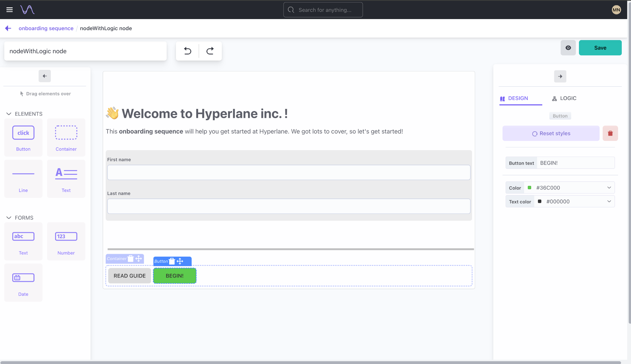The height and width of the screenshot is (364, 631).
Task: Collapse the FORMS section
Action: [9, 218]
